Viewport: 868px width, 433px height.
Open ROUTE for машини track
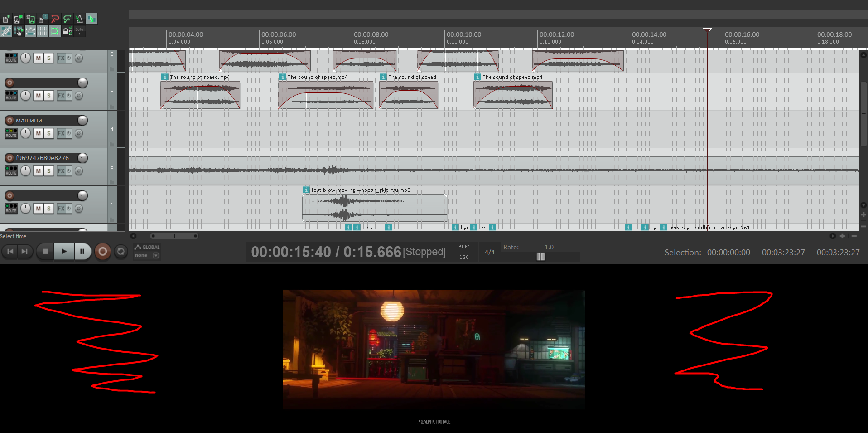pos(11,133)
